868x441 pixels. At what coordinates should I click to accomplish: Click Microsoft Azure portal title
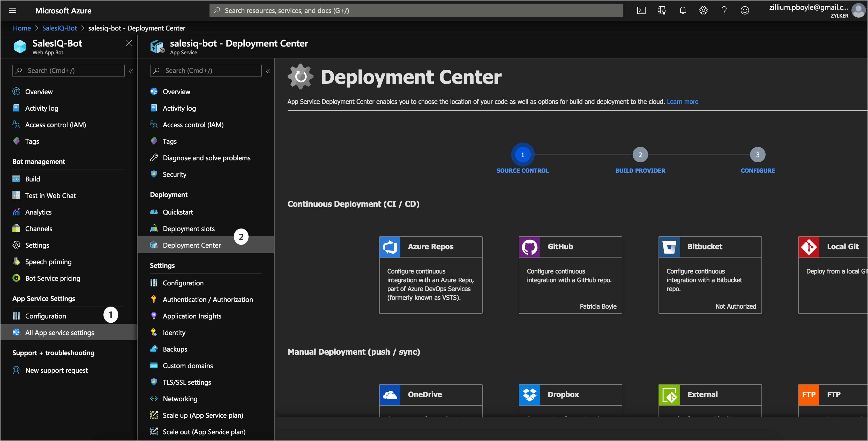[63, 10]
